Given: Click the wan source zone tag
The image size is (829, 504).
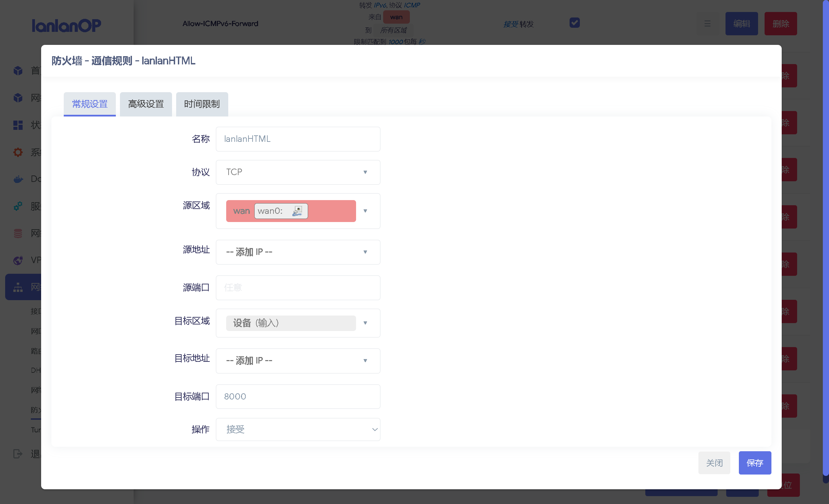Looking at the screenshot, I should click(291, 211).
